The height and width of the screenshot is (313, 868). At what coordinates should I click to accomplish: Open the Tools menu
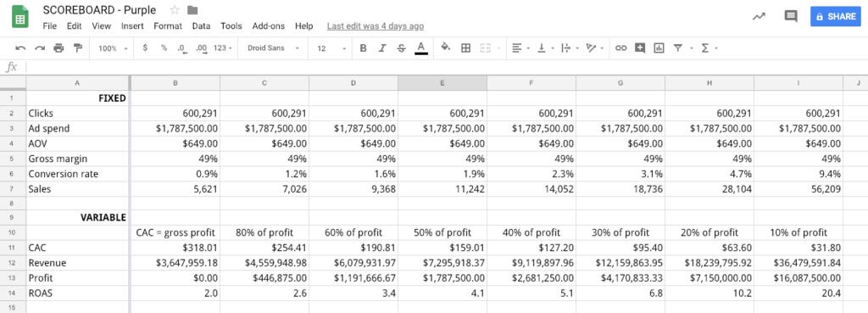coord(231,26)
